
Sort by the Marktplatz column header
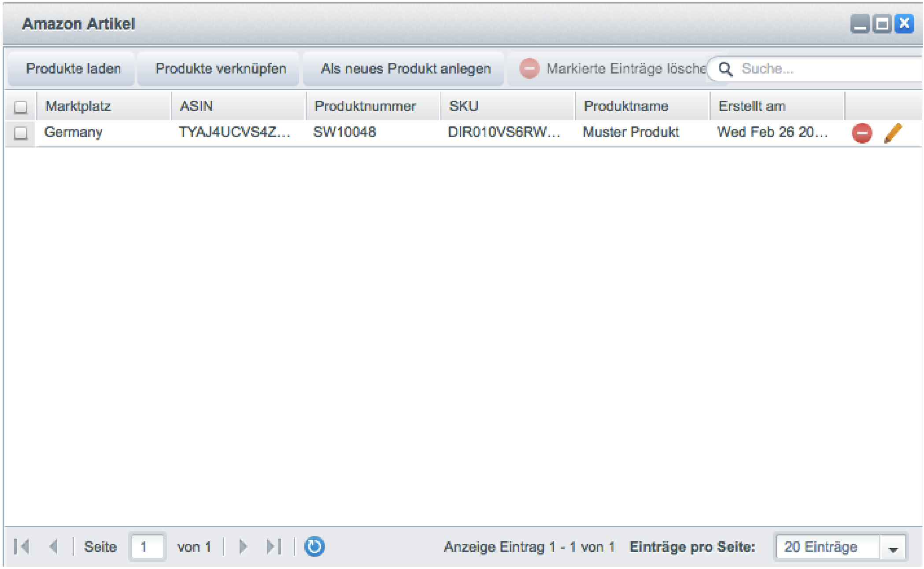pyautogui.click(x=103, y=106)
